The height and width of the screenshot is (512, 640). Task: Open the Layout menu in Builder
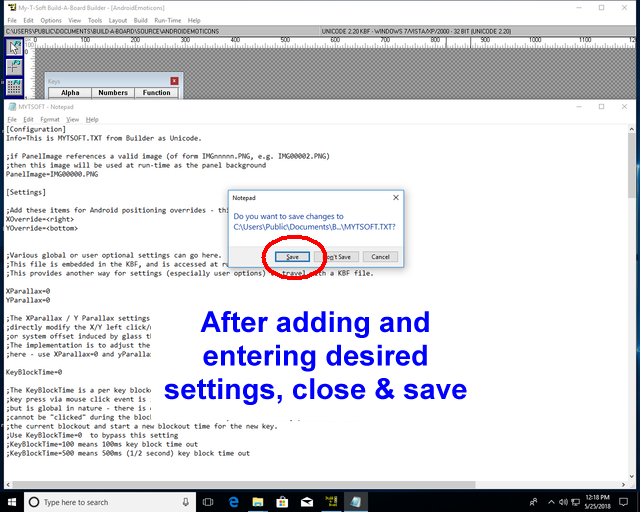click(117, 20)
